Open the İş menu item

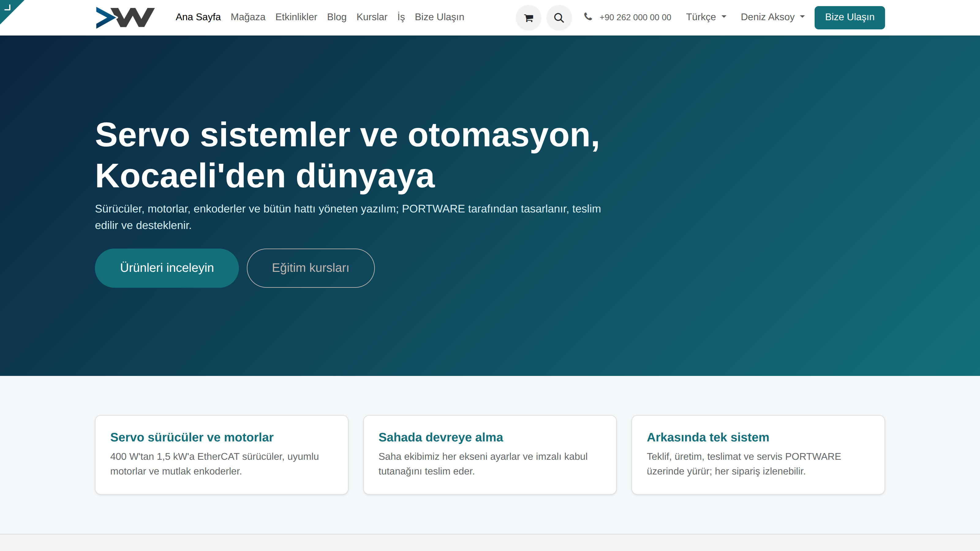401,17
